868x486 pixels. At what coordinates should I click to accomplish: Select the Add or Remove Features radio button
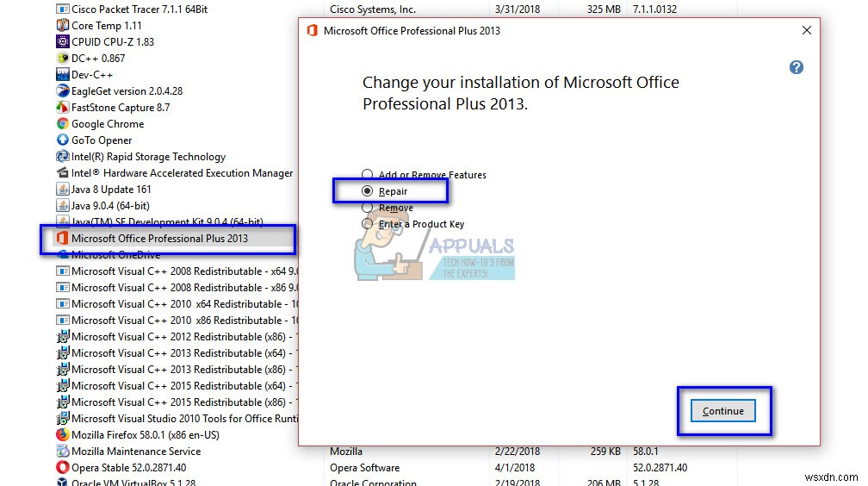point(367,174)
